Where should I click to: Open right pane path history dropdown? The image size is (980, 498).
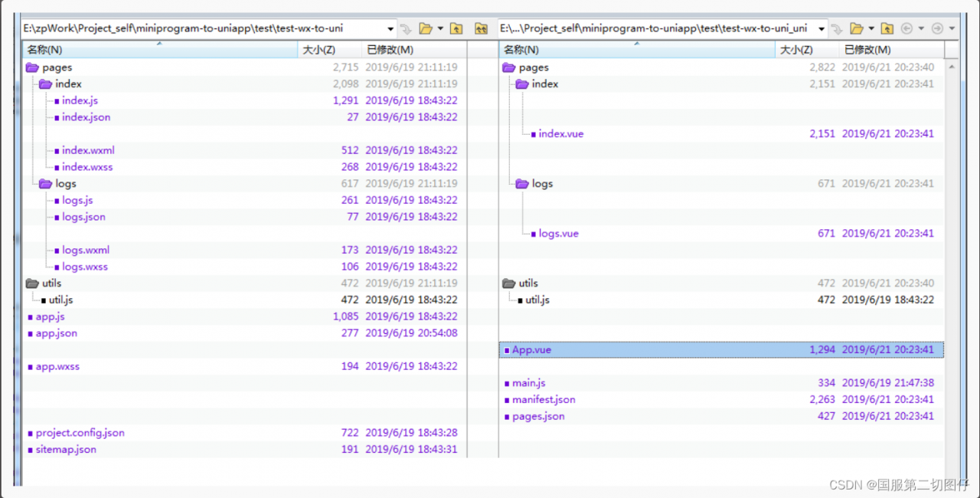point(822,28)
